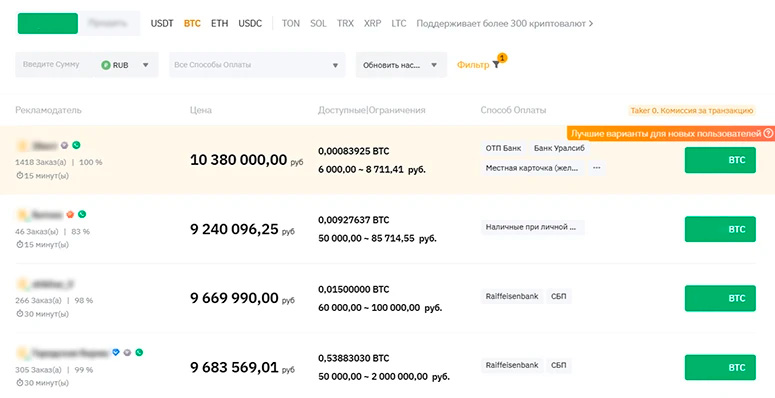
Task: Click clock icon in 305 orders row
Action: coord(19,383)
